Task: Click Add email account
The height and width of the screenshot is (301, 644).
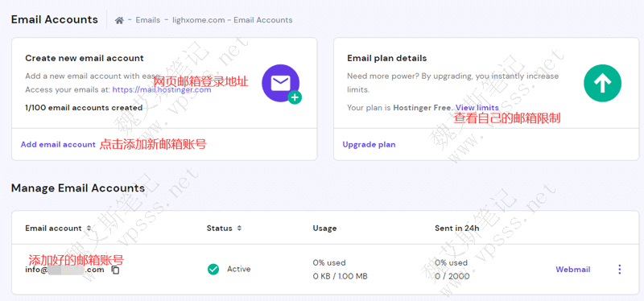Action: pyautogui.click(x=58, y=145)
